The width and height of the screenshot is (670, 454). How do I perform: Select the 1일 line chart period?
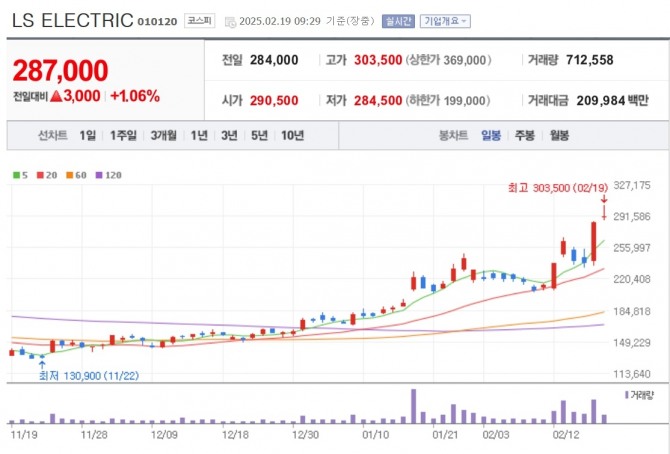point(88,136)
